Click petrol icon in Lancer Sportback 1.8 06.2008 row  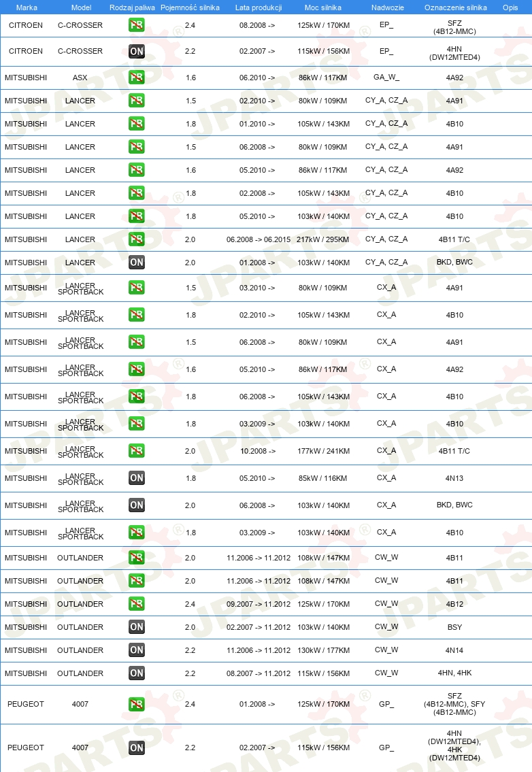137,397
